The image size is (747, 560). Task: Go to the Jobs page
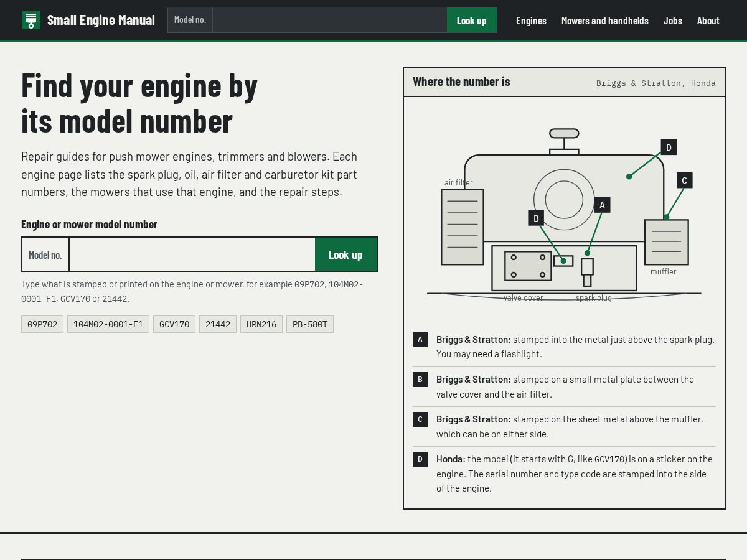click(x=673, y=21)
